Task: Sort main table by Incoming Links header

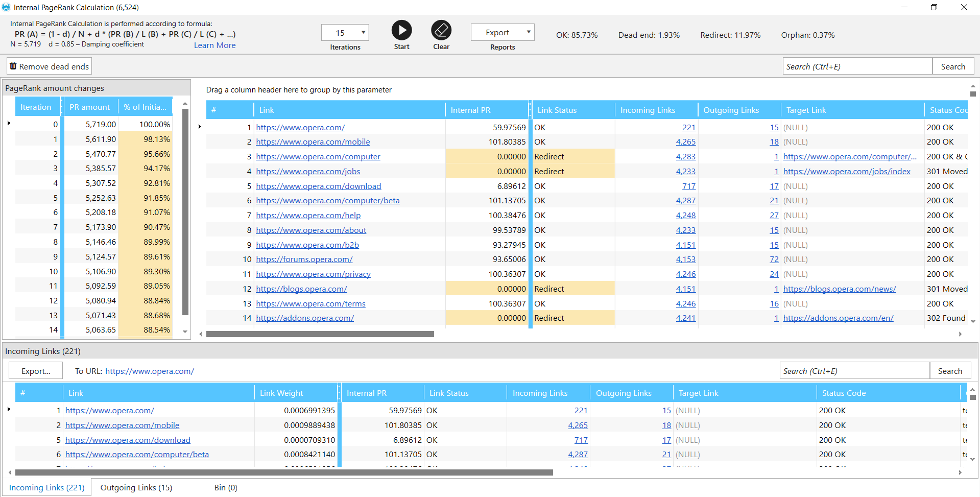Action: pyautogui.click(x=656, y=110)
